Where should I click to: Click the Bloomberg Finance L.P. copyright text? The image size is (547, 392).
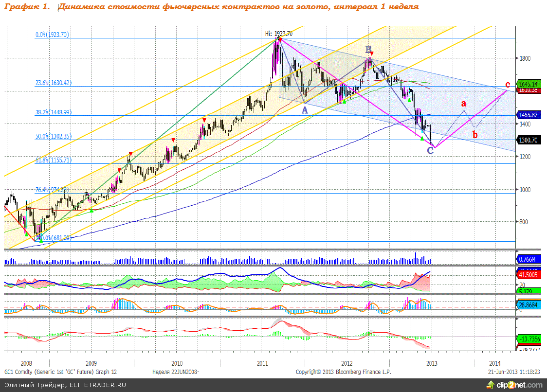pyautogui.click(x=343, y=372)
